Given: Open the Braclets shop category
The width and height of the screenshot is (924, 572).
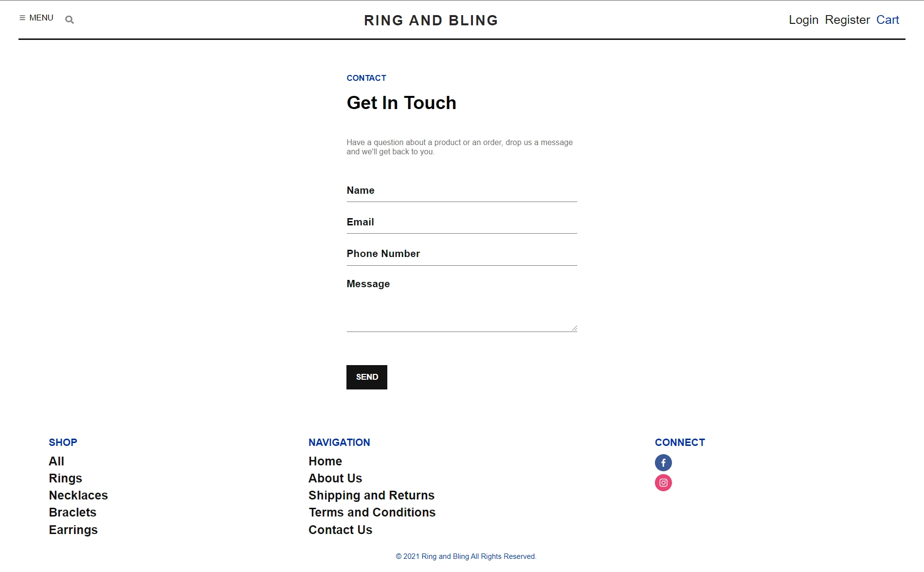Looking at the screenshot, I should tap(72, 513).
